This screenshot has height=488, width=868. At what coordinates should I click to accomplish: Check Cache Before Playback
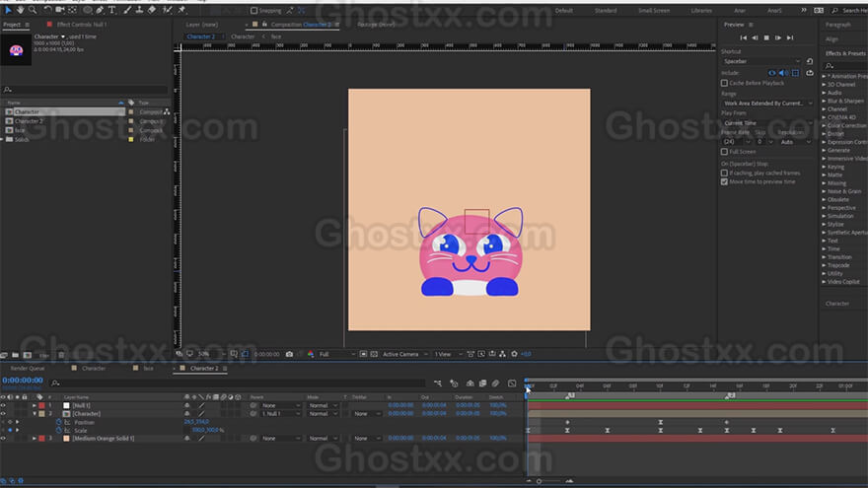pos(724,83)
